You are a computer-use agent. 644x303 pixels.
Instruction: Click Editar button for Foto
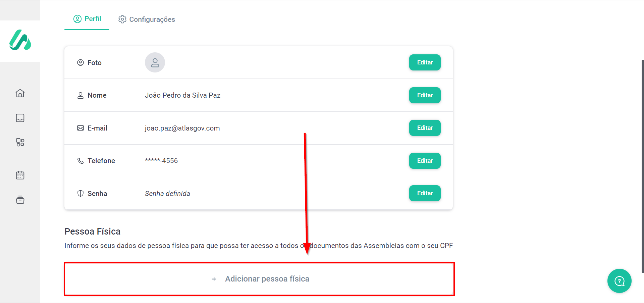(x=425, y=62)
